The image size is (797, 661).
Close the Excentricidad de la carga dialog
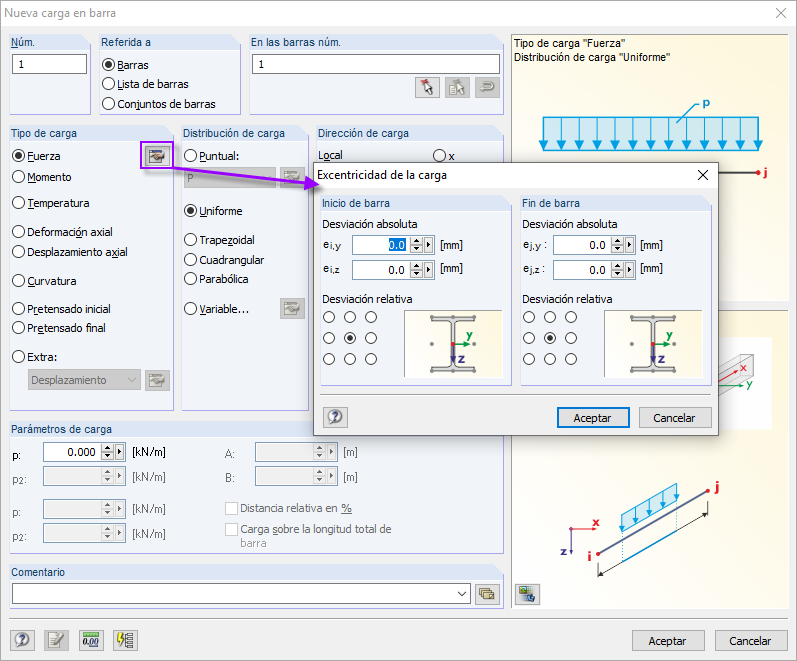pos(703,175)
